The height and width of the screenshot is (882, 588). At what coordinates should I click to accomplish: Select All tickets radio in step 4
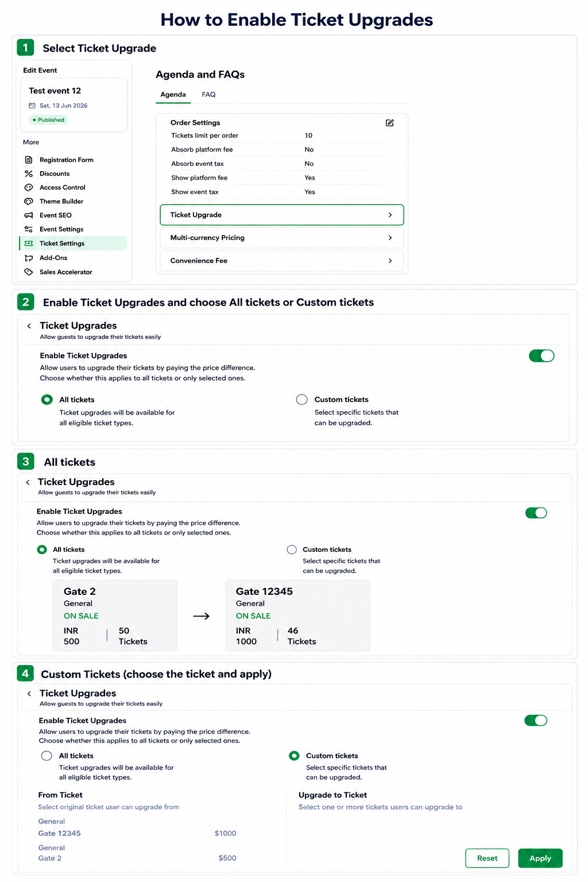[47, 756]
